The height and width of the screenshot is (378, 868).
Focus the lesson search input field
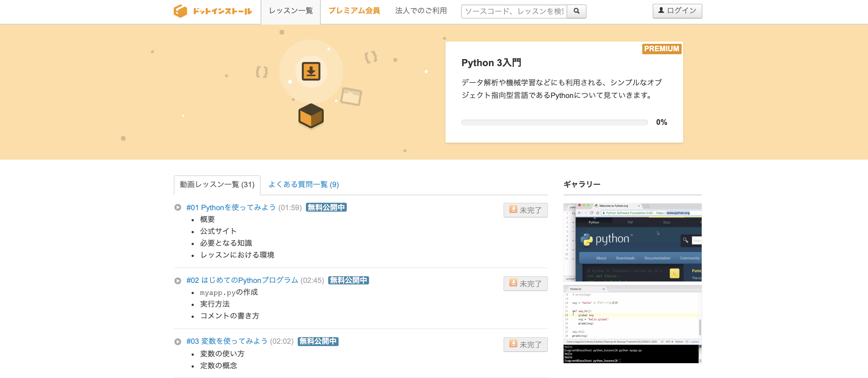pyautogui.click(x=514, y=11)
